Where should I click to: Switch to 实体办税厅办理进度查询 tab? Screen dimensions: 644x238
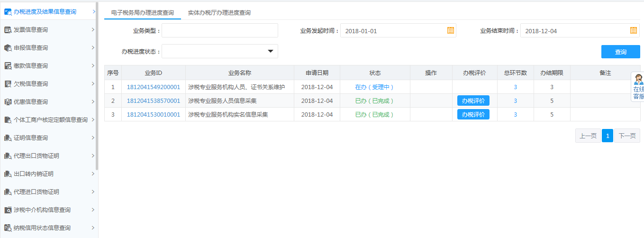[219, 13]
